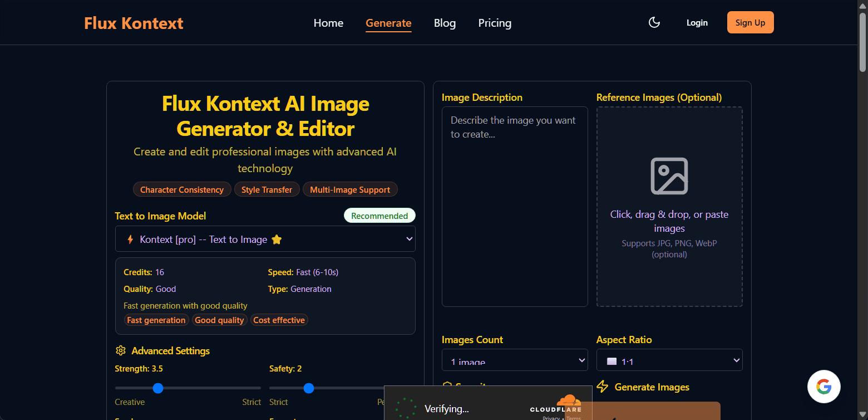Click the Login link
The width and height of the screenshot is (868, 420).
697,23
